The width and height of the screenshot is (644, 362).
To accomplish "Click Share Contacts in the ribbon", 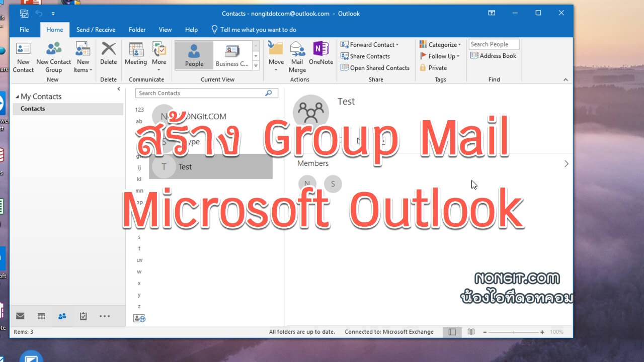I will [371, 56].
